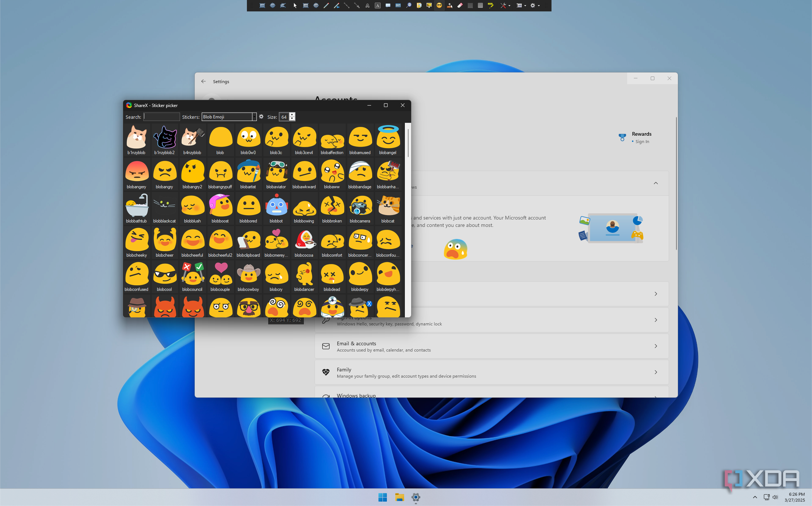Show hidden system tray icons
812x506 pixels.
755,497
